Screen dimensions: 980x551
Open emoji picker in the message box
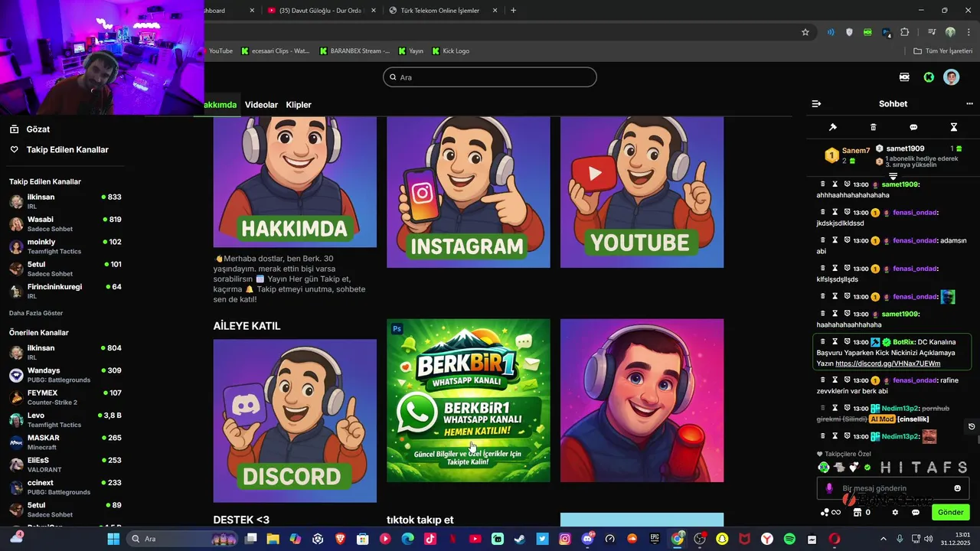point(957,488)
